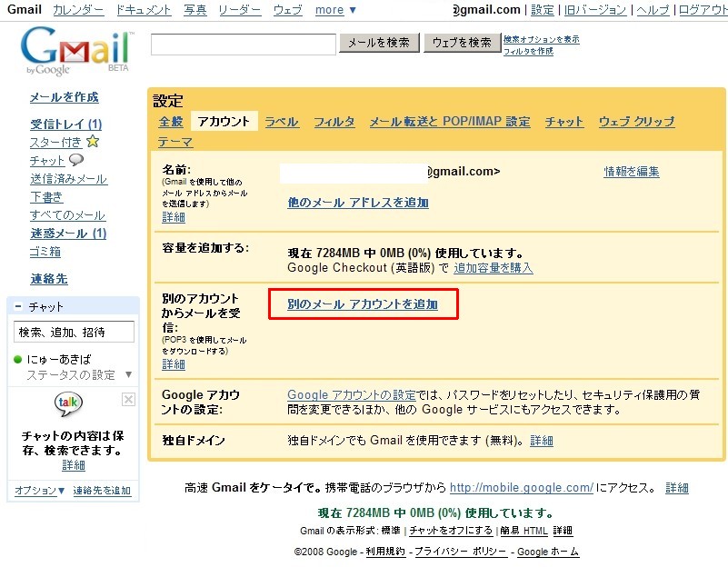Open ウェブ in the top bar
The width and height of the screenshot is (728, 587).
(x=288, y=10)
